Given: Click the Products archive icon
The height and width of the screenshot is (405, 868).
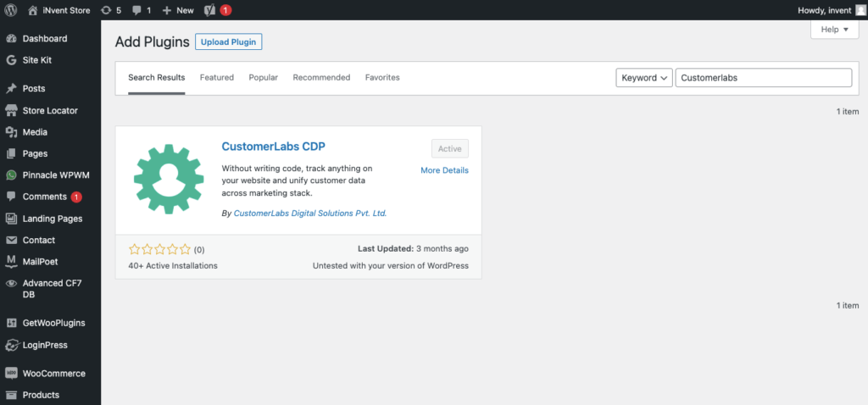Looking at the screenshot, I should [x=11, y=395].
